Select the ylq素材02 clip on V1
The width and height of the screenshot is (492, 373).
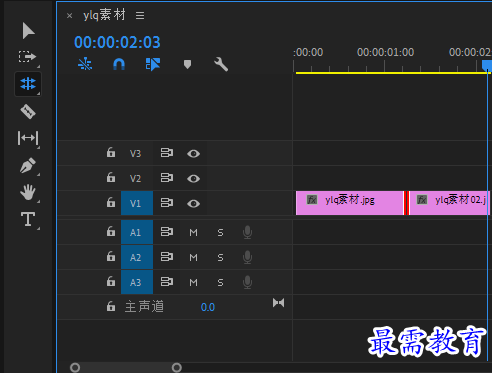pyautogui.click(x=450, y=203)
